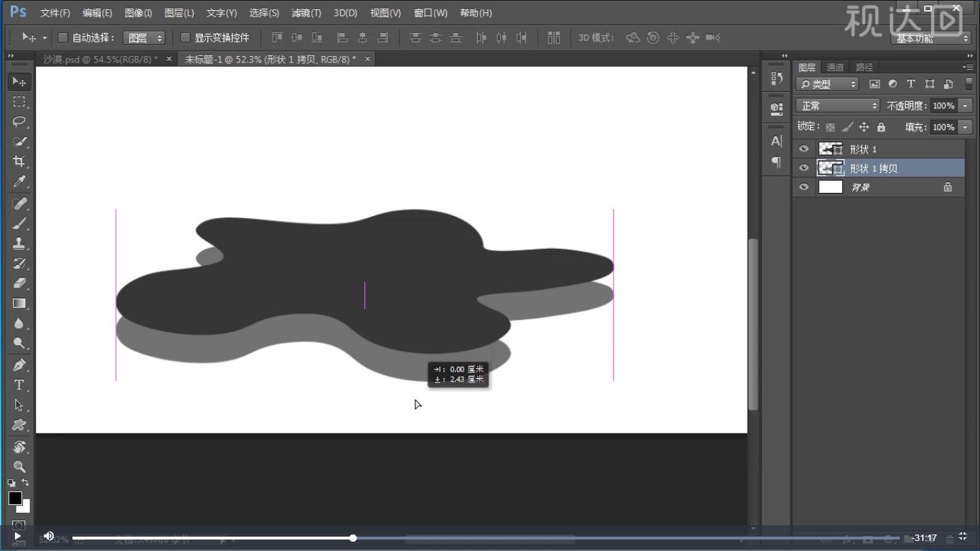Open the 基本功能 workspace dropdown
Image resolution: width=980 pixels, height=551 pixels.
(x=931, y=39)
